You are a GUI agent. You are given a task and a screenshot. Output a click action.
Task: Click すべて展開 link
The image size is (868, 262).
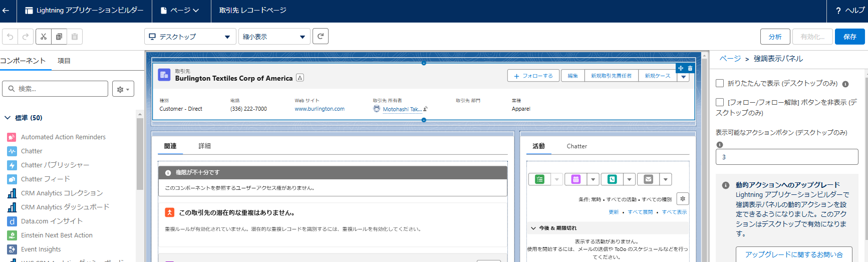click(641, 212)
